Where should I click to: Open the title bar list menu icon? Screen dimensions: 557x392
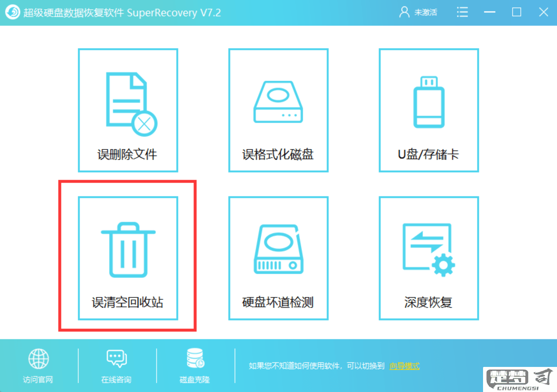[462, 12]
